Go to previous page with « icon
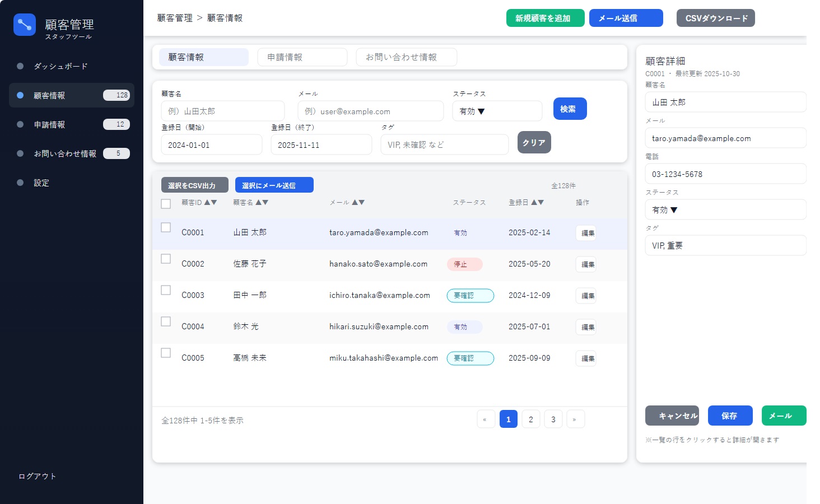 click(x=486, y=419)
